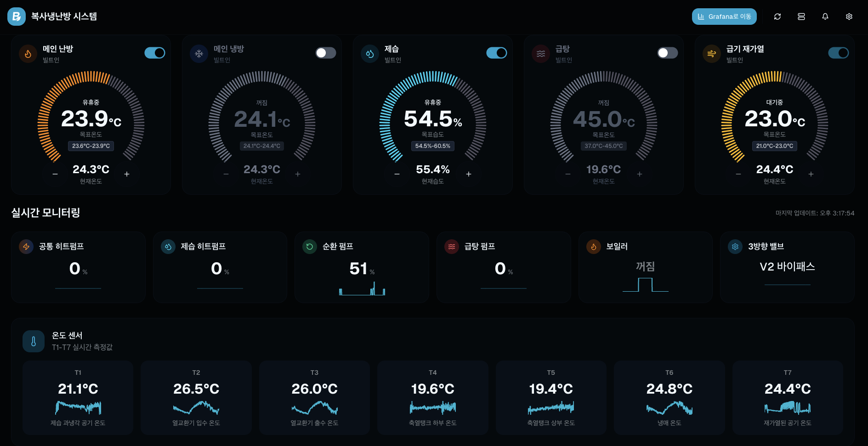Select the T1 제습 과냉각 공기 온도 sensor card
The image size is (868, 446).
point(78,397)
